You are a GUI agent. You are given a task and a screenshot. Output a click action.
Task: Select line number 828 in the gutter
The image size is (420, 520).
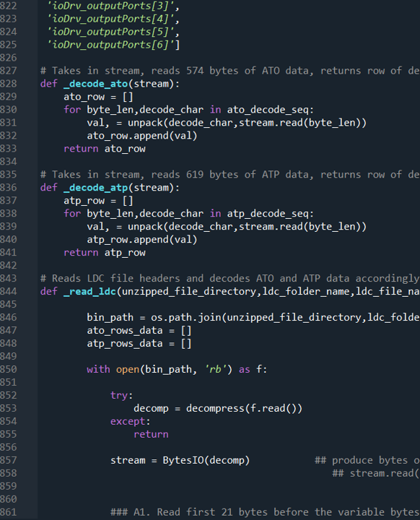coord(9,84)
